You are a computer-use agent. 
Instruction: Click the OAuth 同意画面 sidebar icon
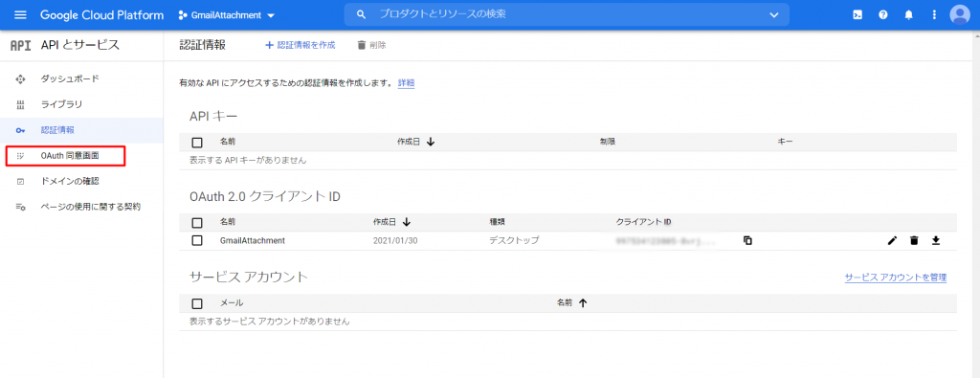[20, 156]
